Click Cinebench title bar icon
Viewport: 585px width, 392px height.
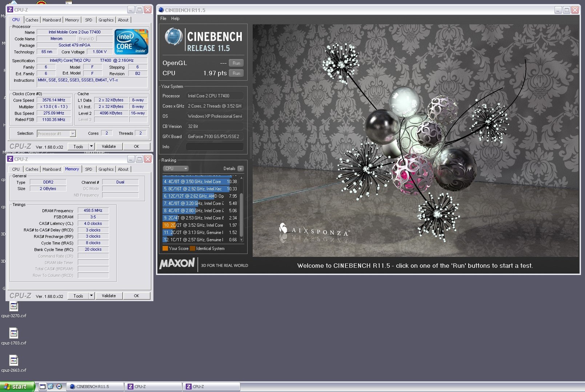161,10
